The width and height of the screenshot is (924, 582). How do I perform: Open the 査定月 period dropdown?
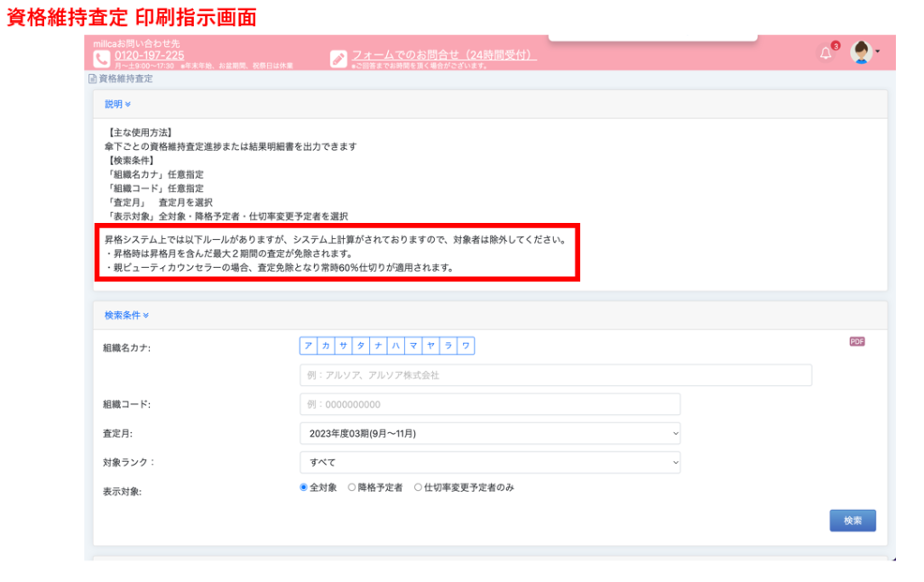[489, 433]
